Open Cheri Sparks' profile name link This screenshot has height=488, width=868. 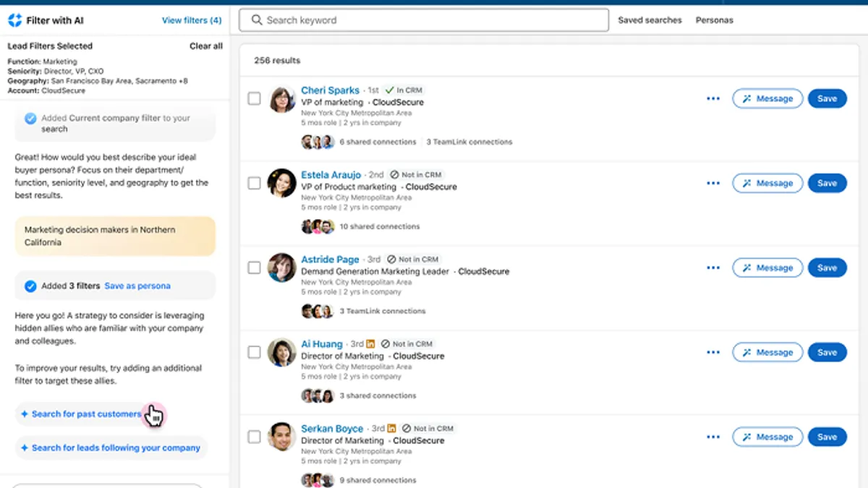(330, 90)
